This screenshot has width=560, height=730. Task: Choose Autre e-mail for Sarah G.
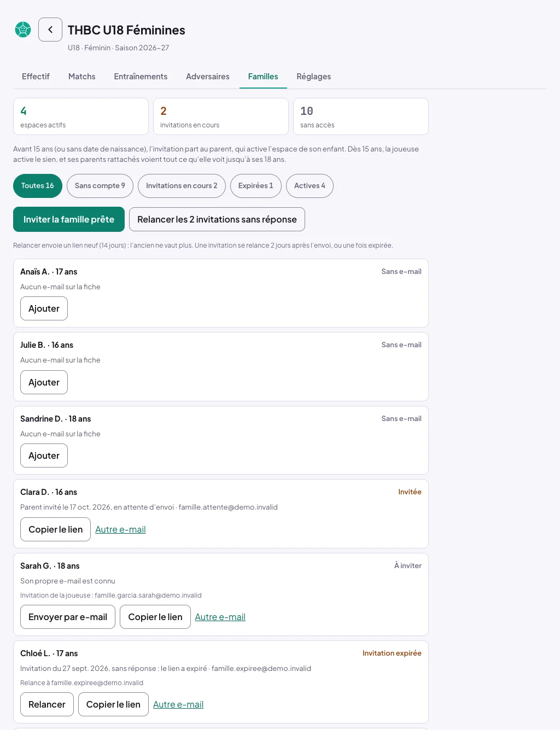(220, 617)
